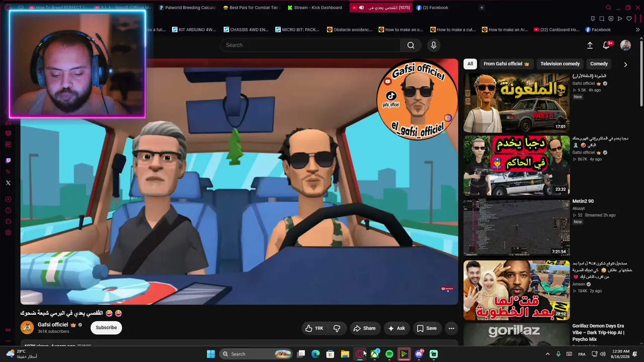The width and height of the screenshot is (644, 362).
Task: Open the 'Metin2 90' video title
Action: (x=583, y=201)
